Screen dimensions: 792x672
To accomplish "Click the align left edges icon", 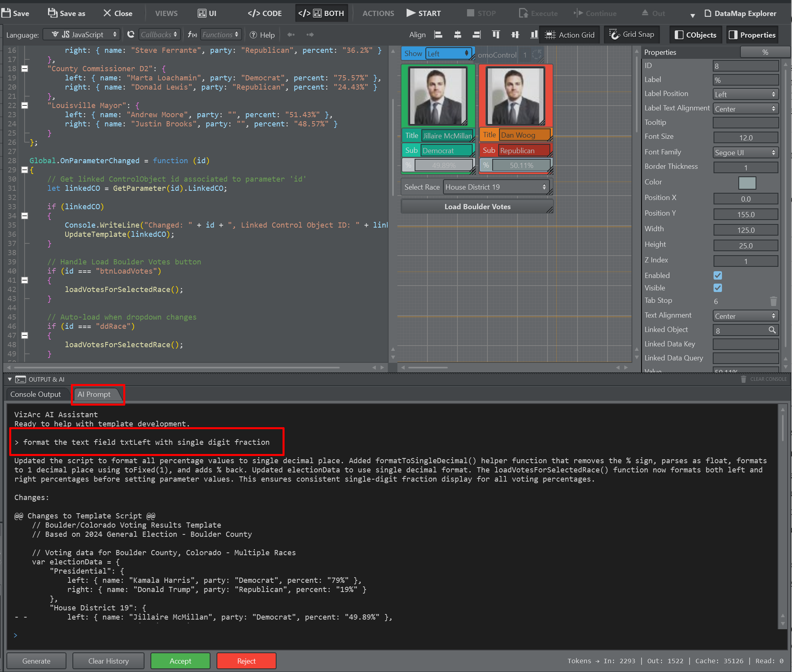I will 439,35.
